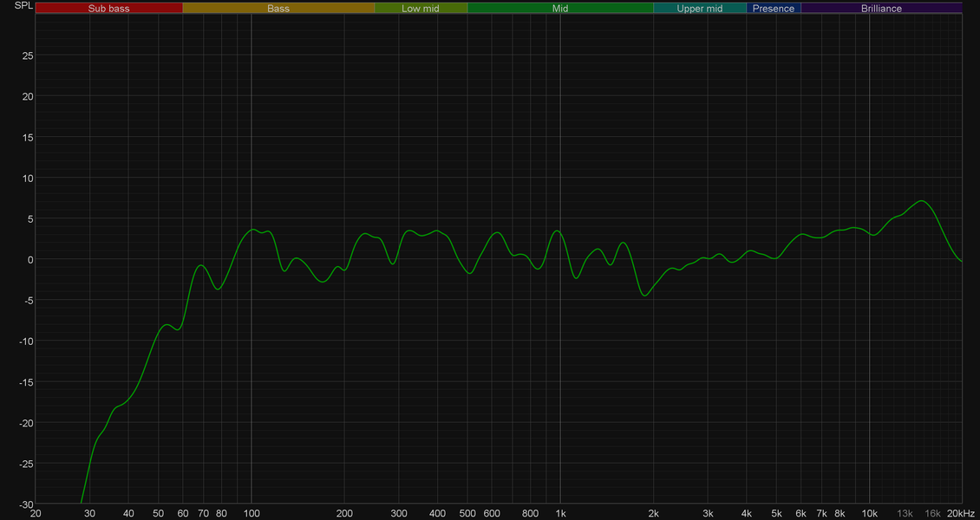Select the Upper mid band label
Image resolution: width=980 pixels, height=520 pixels.
[x=699, y=9]
